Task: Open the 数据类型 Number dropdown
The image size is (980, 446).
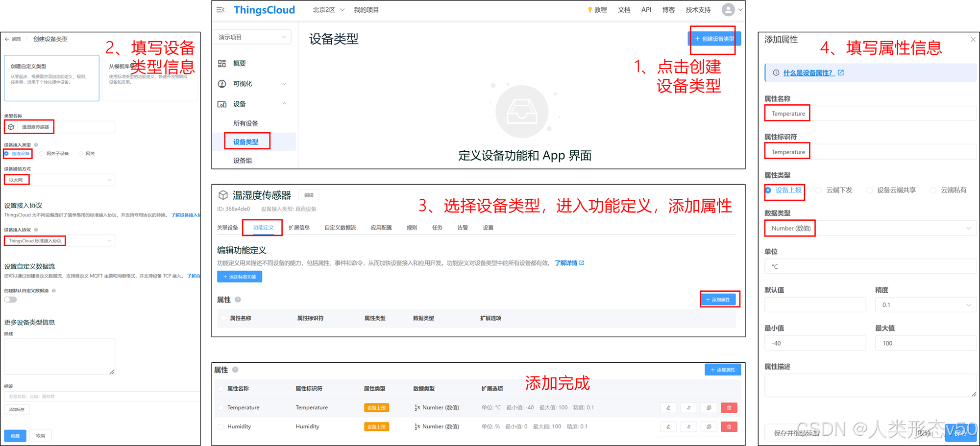Action: pos(870,229)
